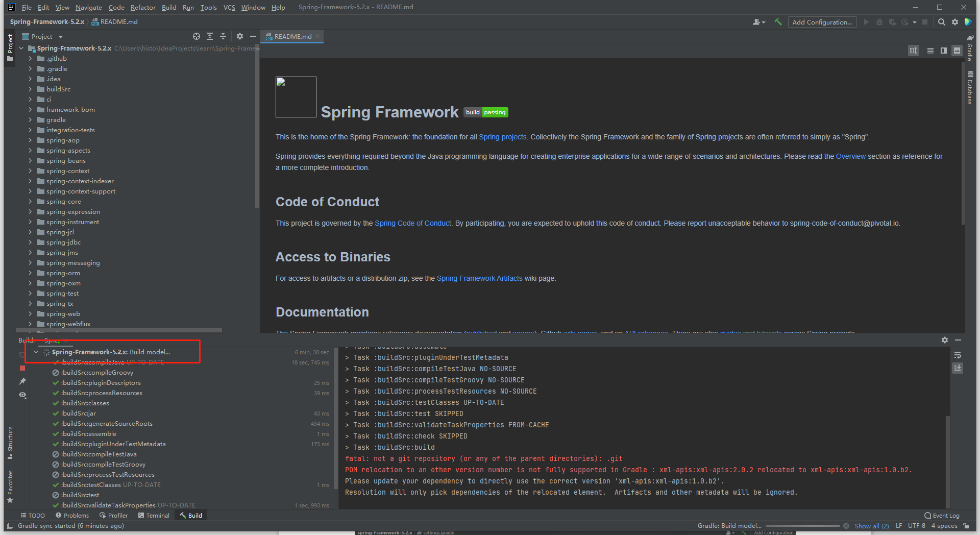
Task: Click the Rerun sync icon in Build panel
Action: click(x=22, y=355)
